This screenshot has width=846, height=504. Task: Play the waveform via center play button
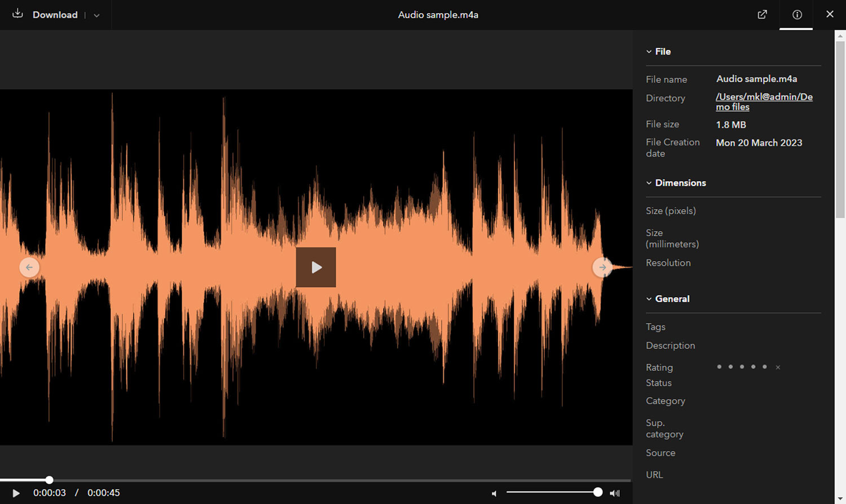point(316,267)
